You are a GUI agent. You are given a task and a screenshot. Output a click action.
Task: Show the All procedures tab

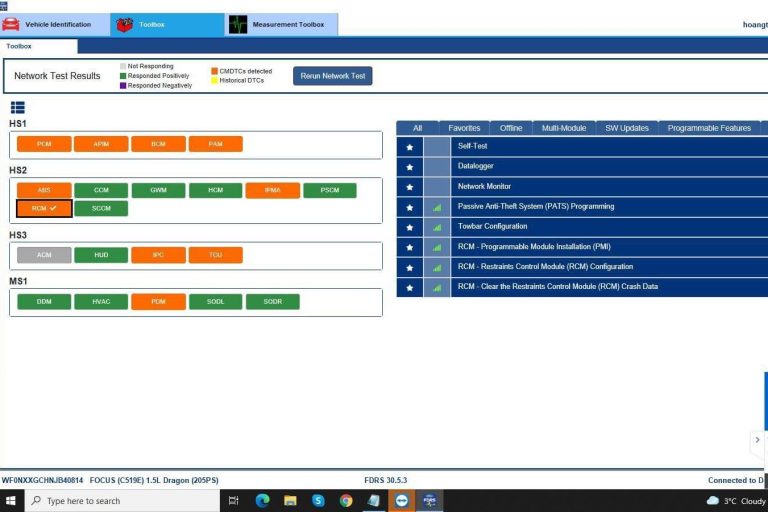(x=417, y=128)
